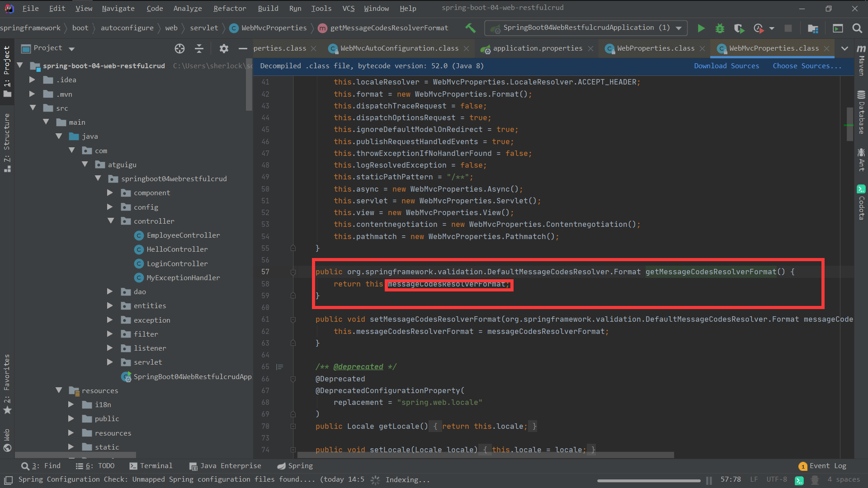Click the Indexing progress bar
868x488 pixels.
[x=648, y=480]
